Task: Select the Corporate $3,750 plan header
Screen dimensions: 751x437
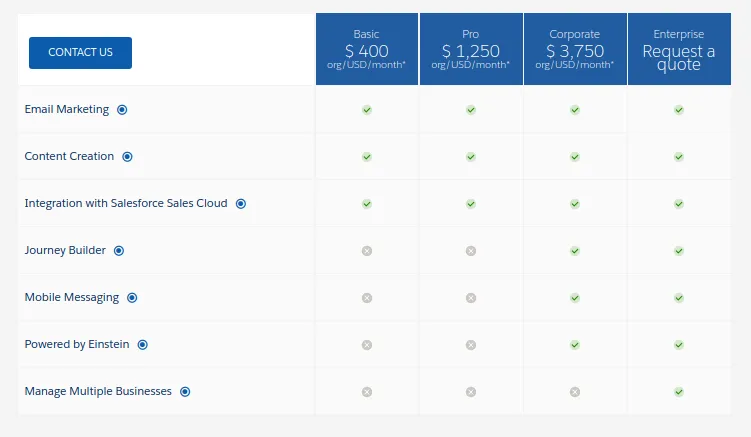Action: coord(575,49)
